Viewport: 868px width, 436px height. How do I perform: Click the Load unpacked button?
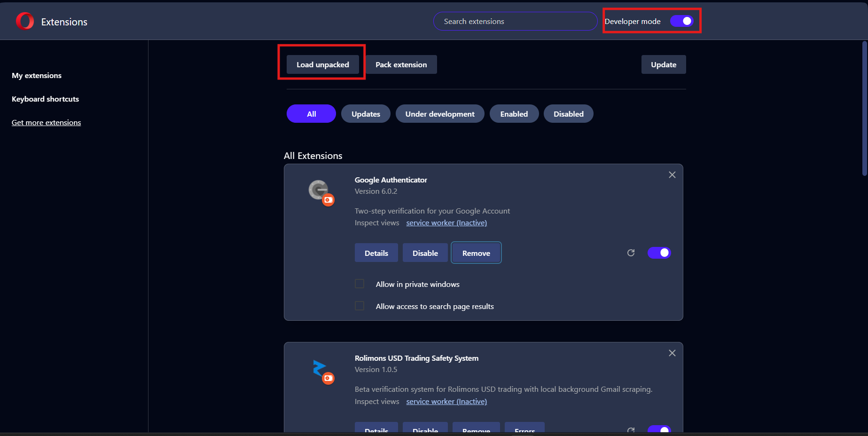(x=323, y=64)
